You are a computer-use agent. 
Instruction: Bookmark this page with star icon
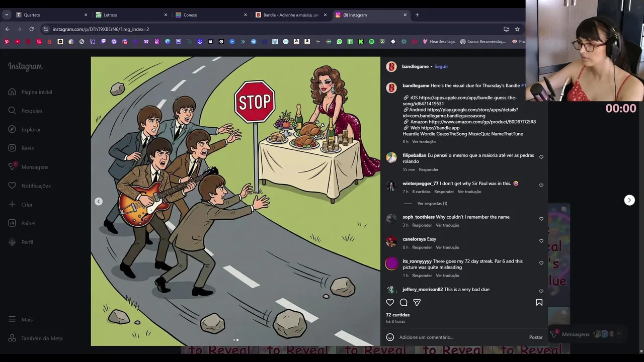[517, 29]
